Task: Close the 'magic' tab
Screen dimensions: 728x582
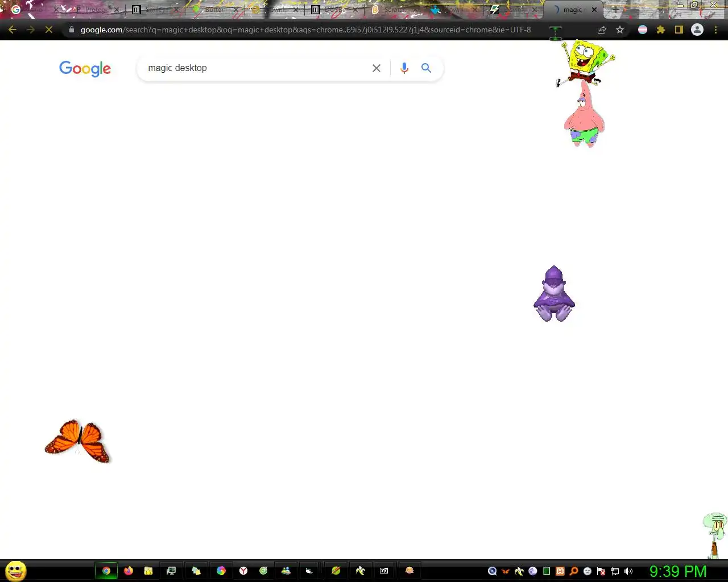Action: (x=594, y=10)
